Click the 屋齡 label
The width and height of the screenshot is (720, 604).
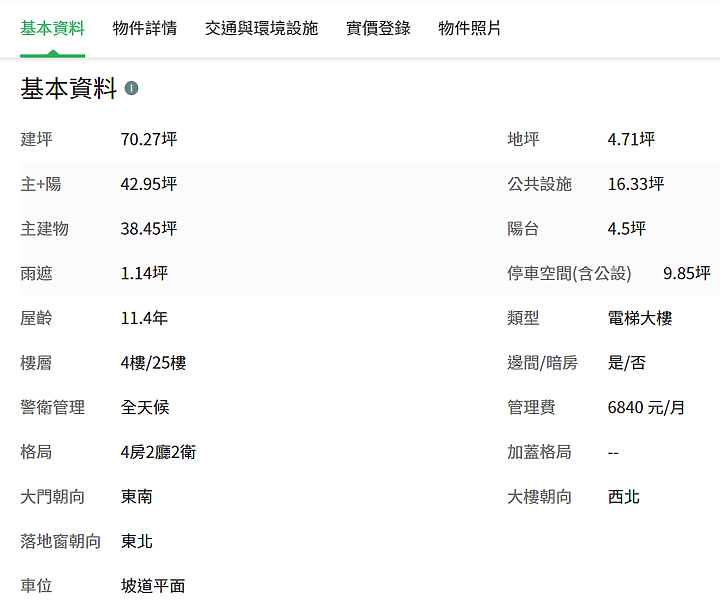point(36,318)
